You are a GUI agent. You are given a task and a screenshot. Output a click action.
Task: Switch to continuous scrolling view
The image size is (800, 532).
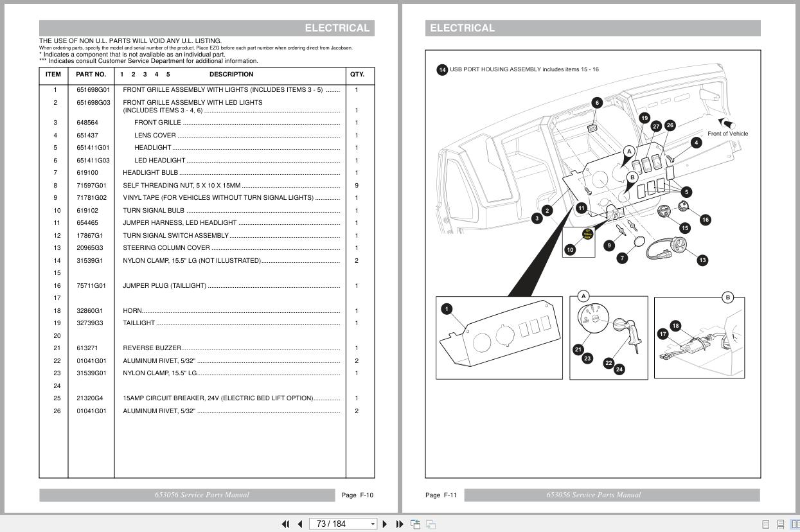click(x=781, y=524)
